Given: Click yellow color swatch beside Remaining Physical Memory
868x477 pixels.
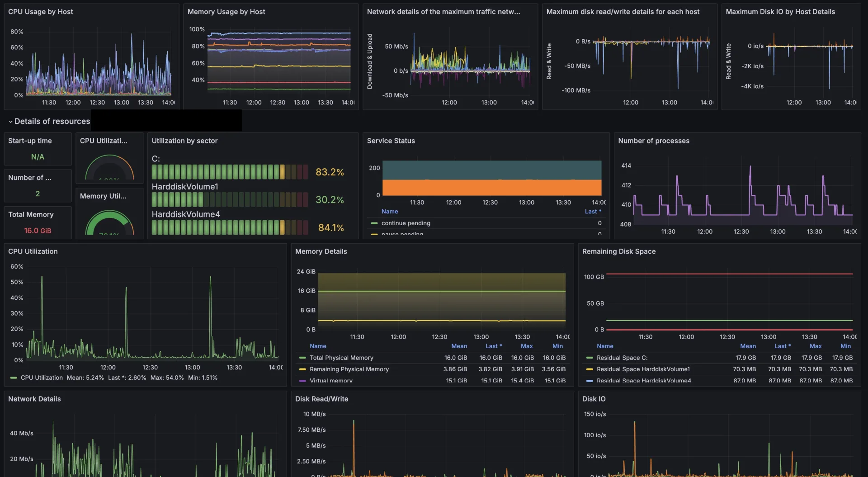Looking at the screenshot, I should (302, 369).
